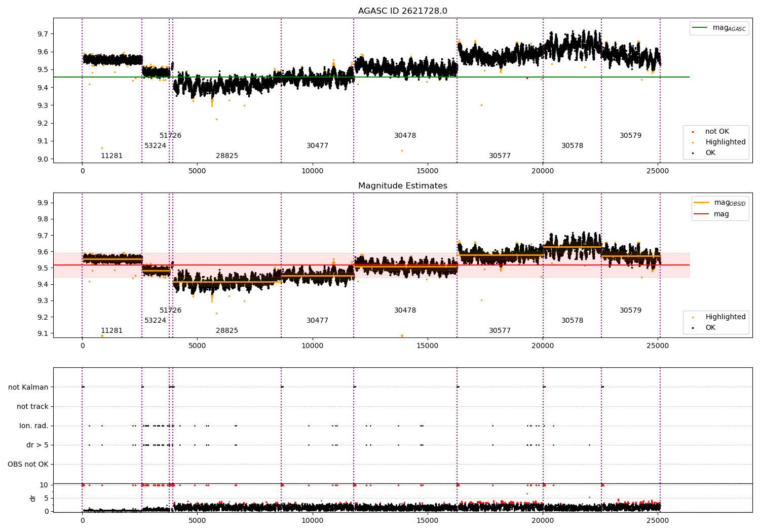
Task: Click the 'not track' axis label
Action: click(x=32, y=407)
